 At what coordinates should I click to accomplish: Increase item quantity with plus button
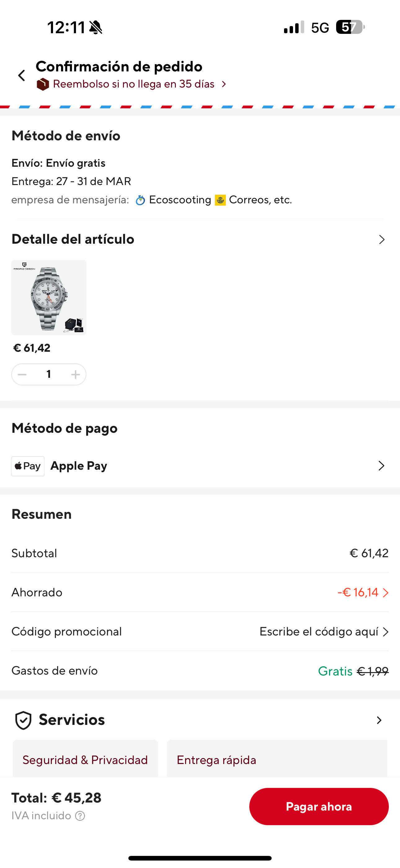[75, 374]
